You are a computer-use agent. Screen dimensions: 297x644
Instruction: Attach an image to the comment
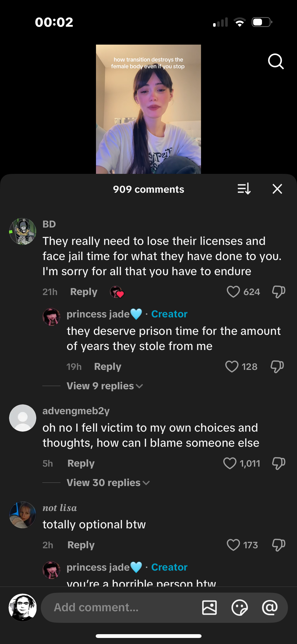coord(209,607)
